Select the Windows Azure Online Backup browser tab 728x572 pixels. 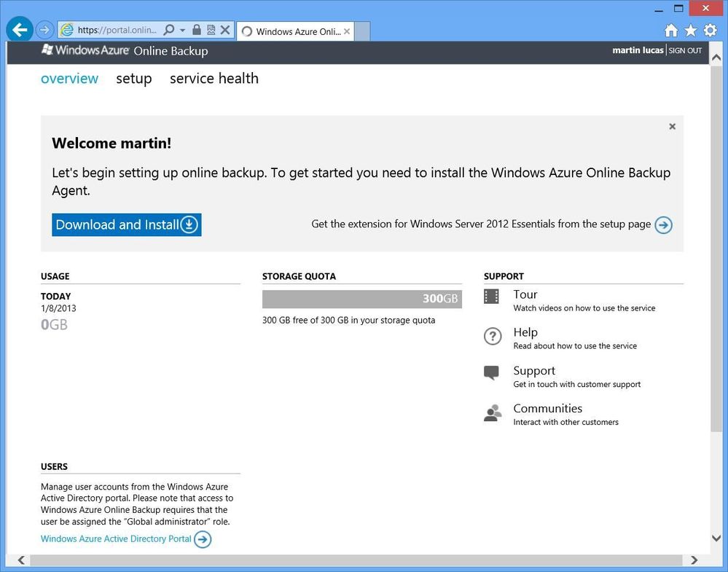[x=295, y=31]
